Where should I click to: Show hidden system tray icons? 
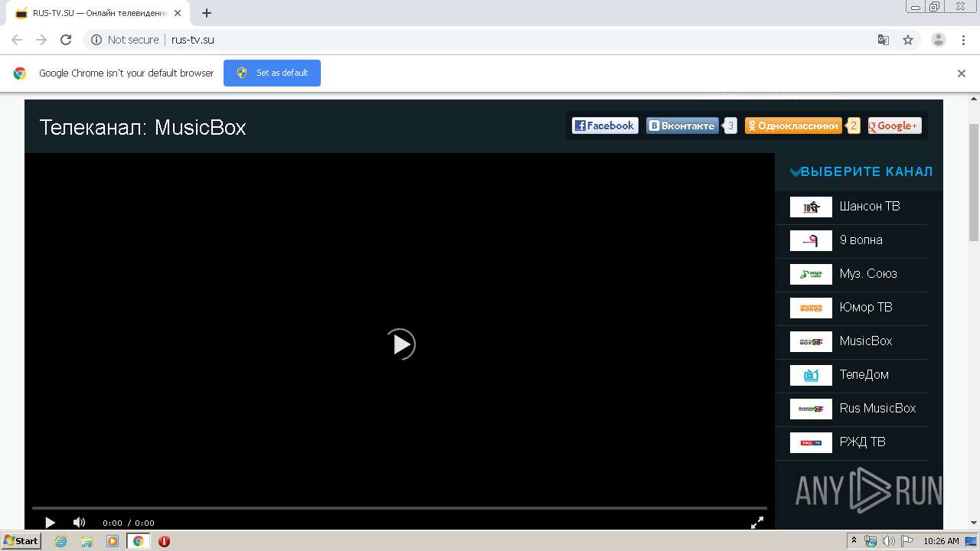click(854, 541)
